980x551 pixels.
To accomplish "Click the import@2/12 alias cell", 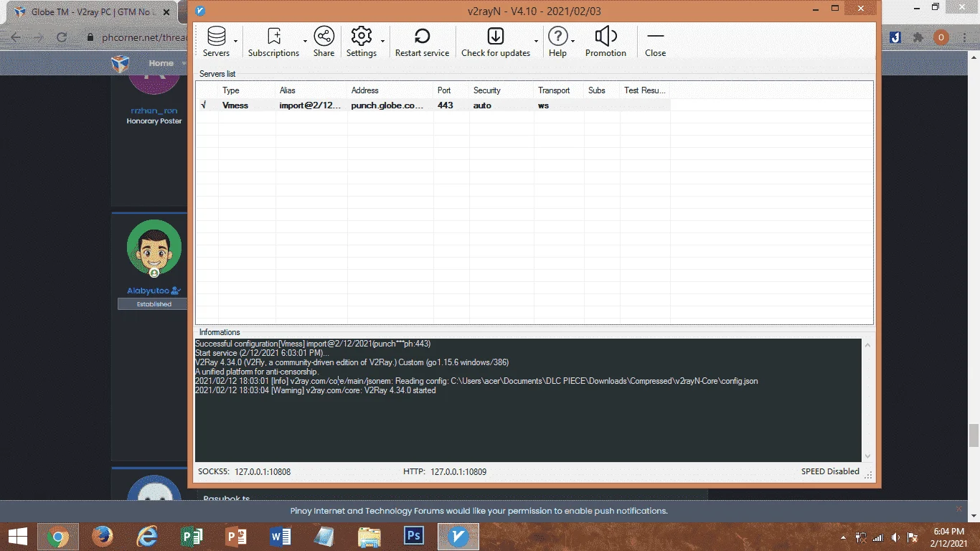I will 311,105.
